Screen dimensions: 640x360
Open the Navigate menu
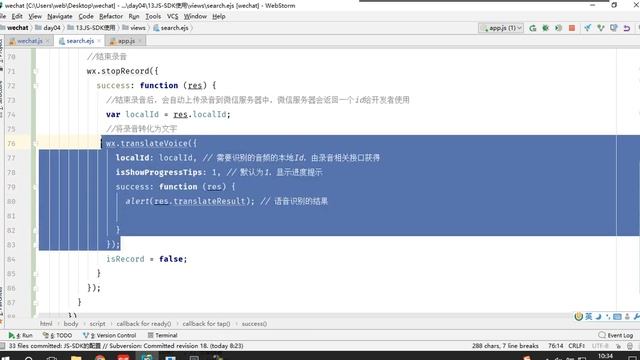[x=60, y=16]
